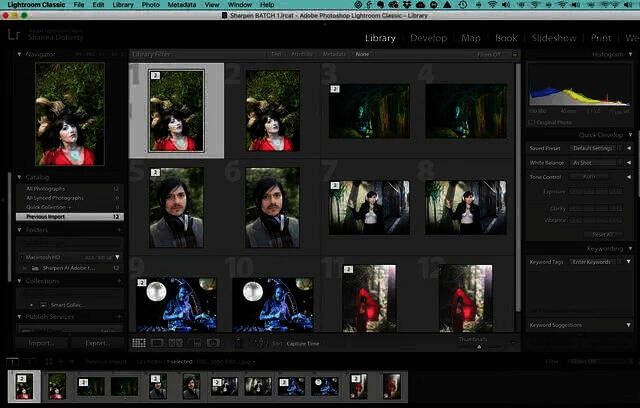Click the Apple menu icon

9,5
